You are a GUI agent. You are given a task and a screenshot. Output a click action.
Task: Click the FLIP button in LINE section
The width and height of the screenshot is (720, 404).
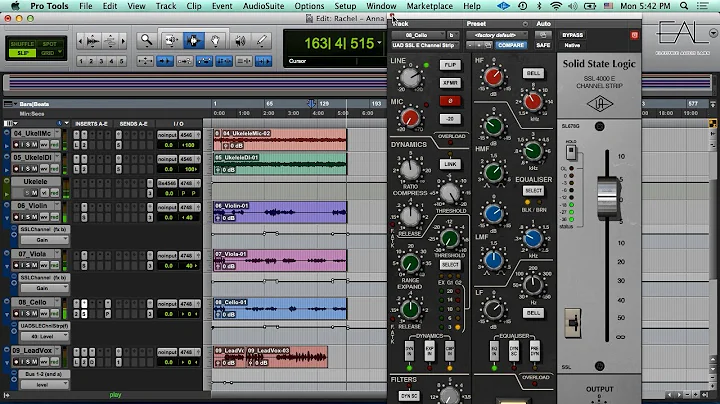point(450,65)
